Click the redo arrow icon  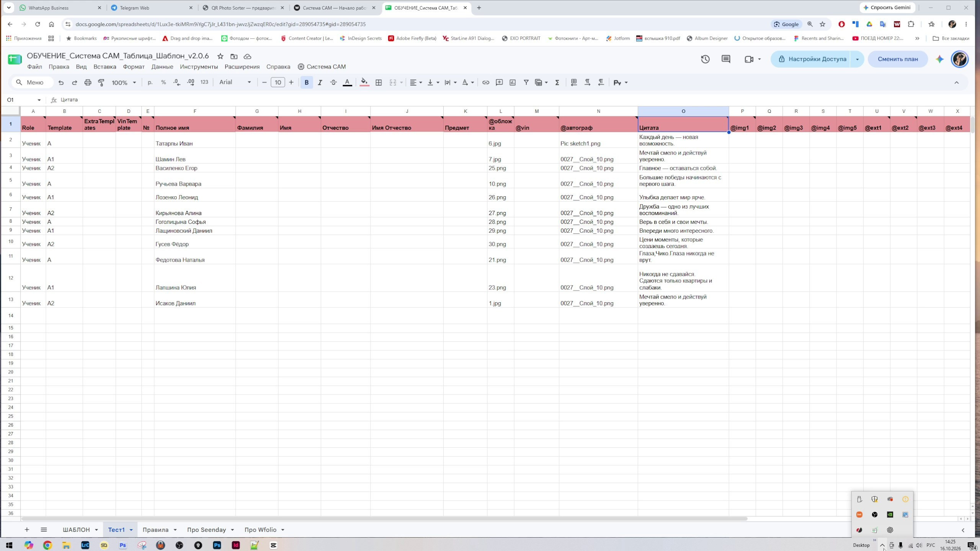(74, 82)
